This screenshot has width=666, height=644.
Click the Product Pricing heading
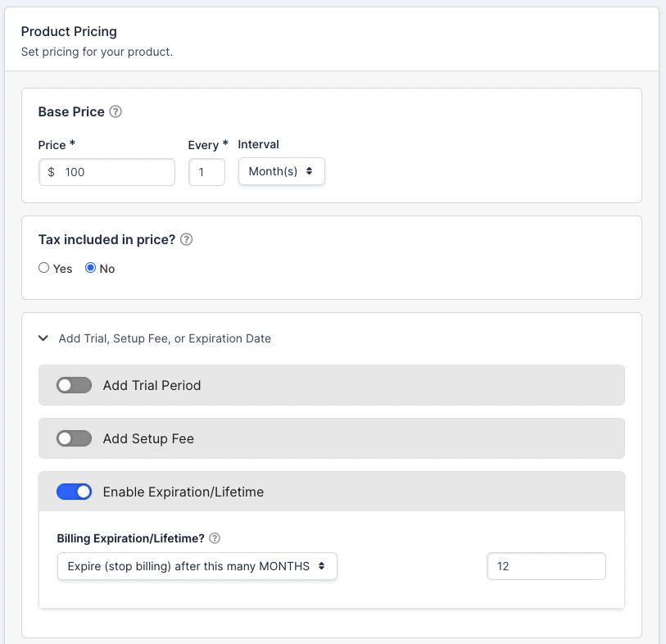69,32
